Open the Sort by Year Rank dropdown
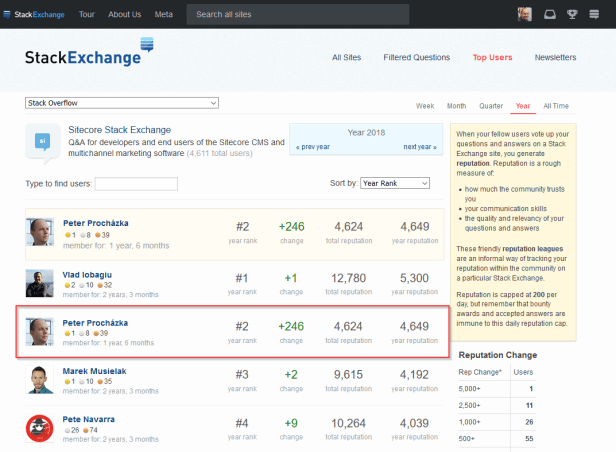The height and width of the screenshot is (452, 616). pyautogui.click(x=394, y=184)
